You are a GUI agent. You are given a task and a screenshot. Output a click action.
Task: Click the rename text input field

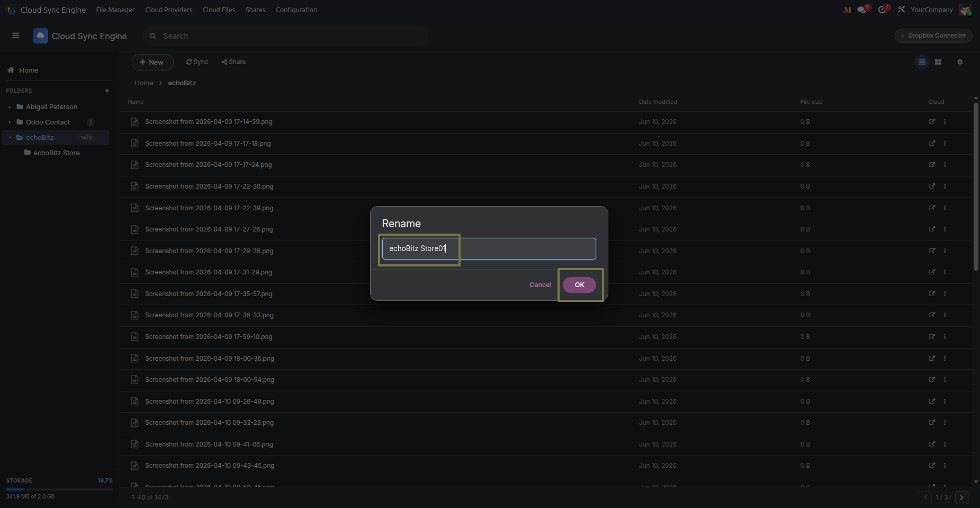tap(489, 248)
